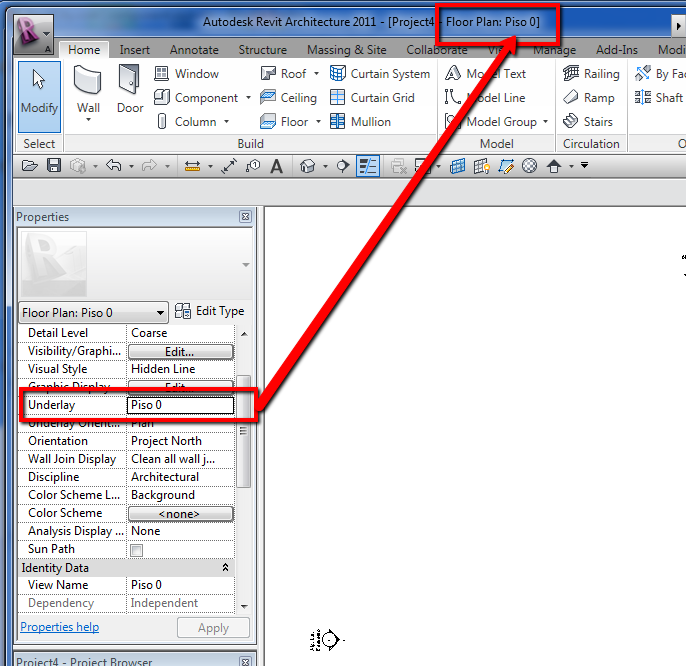Viewport: 686px width, 666px height.
Task: Click the Visual Style value Hidden Line
Action: (180, 369)
